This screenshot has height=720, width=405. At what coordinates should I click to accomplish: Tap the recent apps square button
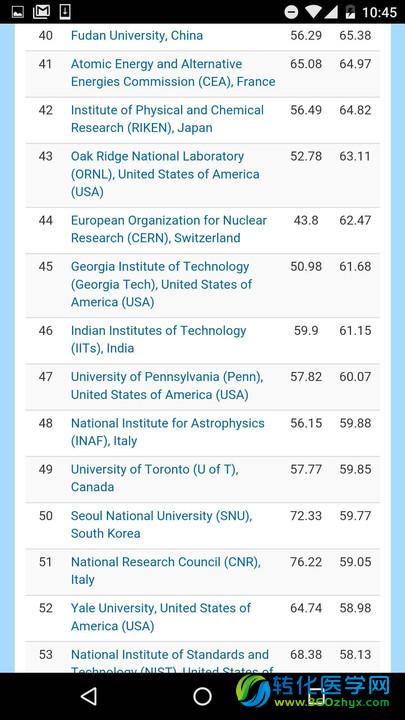coord(315,696)
